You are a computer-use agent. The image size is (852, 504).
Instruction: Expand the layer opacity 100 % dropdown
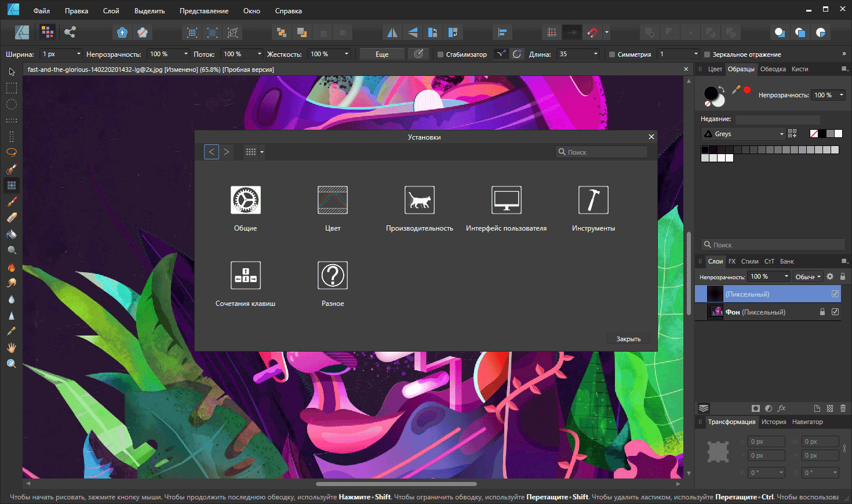pos(786,276)
